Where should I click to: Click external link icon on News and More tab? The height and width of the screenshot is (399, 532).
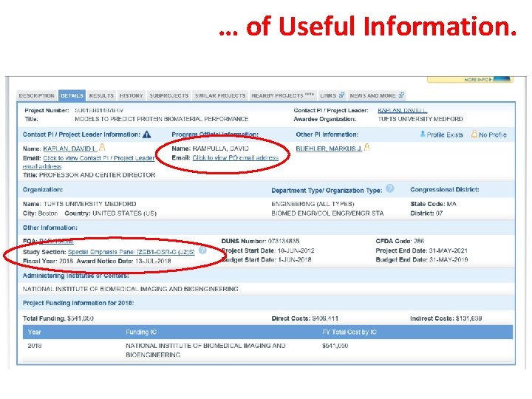(x=401, y=95)
